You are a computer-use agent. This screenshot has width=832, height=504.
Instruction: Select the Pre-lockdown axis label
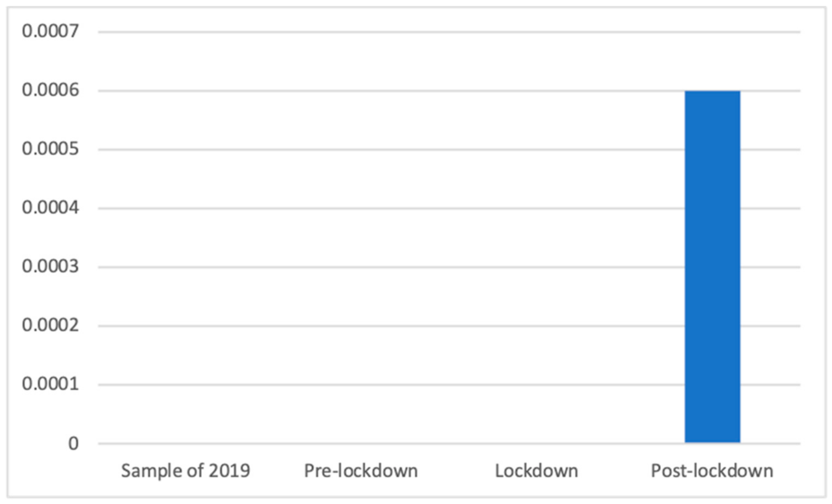coord(361,471)
